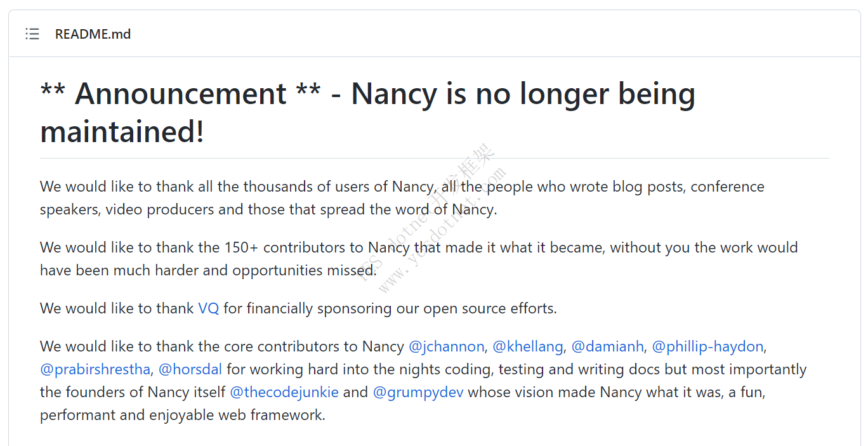
Task: Click "financially sponsoring our open source efforts" text
Action: coord(402,308)
